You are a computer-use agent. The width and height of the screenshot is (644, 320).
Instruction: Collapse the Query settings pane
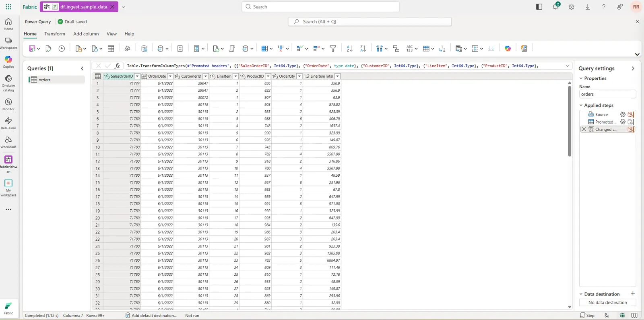tap(633, 68)
